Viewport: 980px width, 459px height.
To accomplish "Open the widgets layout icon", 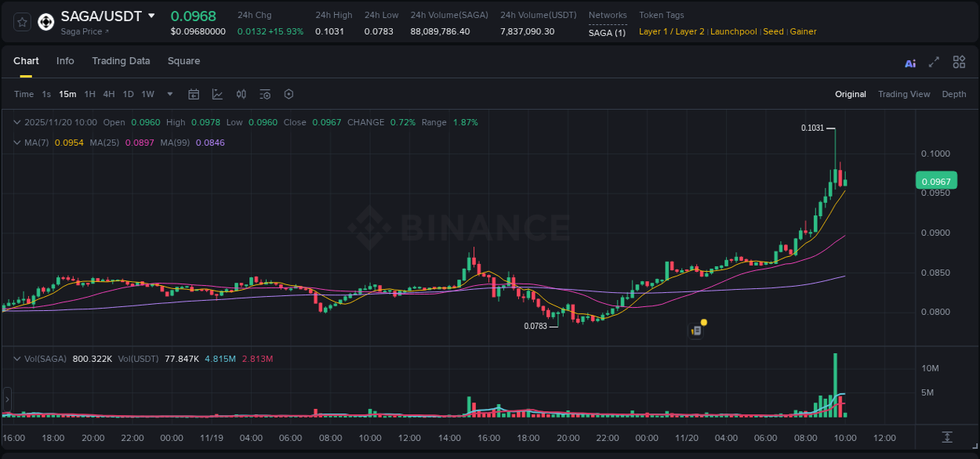I will (959, 62).
